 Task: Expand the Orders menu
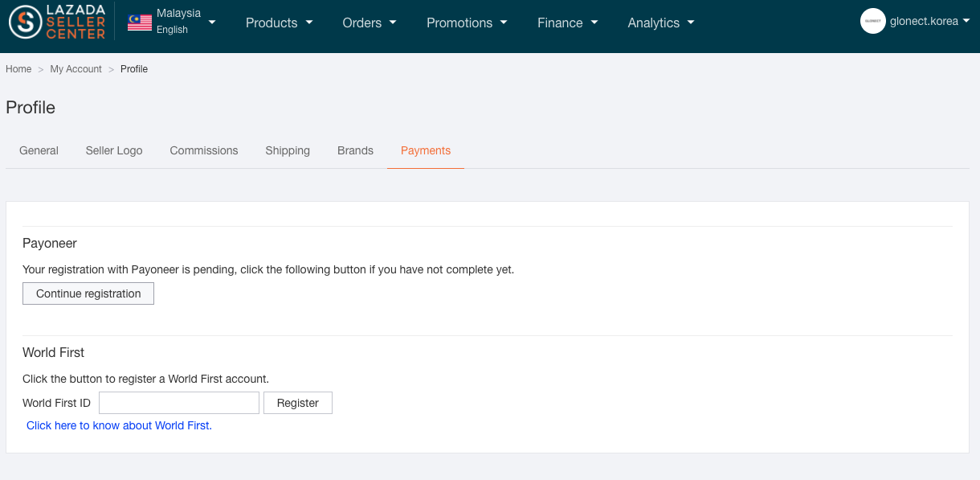[x=370, y=23]
